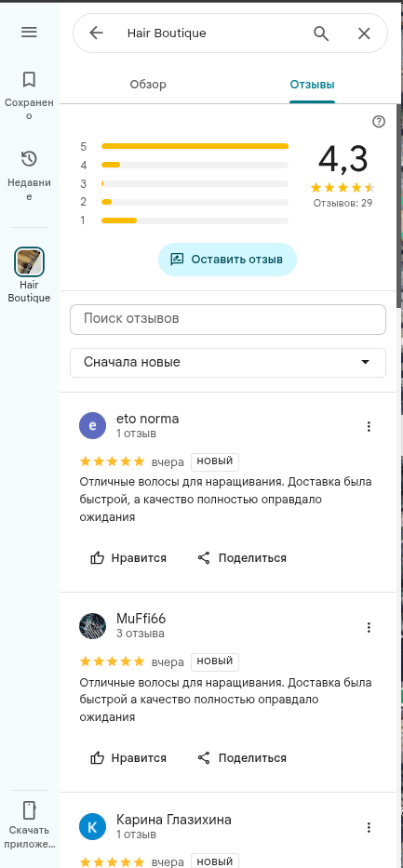Click the Оставить отзыв button
Screen dimensions: 403x868
[x=227, y=259]
